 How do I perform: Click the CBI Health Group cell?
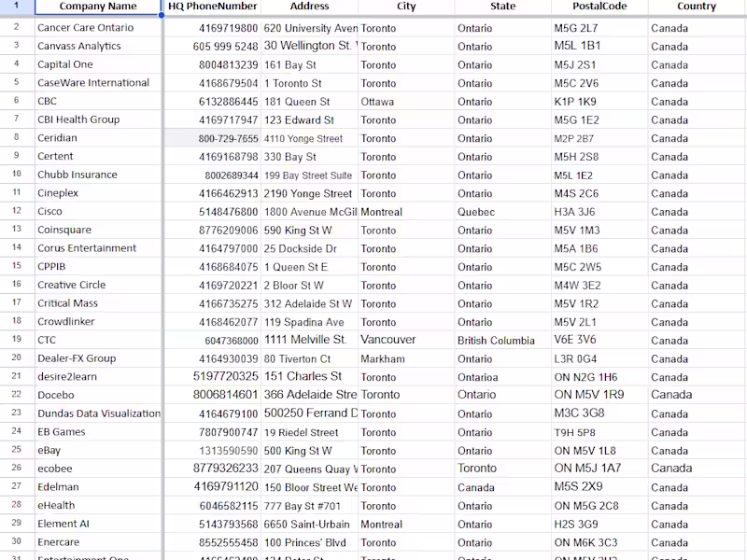coord(98,119)
